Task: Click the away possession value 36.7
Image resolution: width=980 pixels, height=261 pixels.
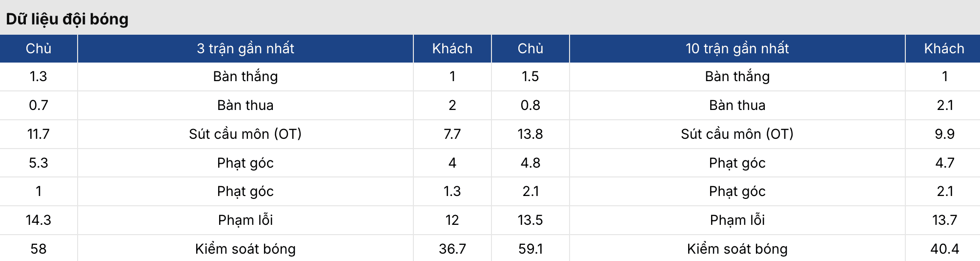Action: click(452, 249)
